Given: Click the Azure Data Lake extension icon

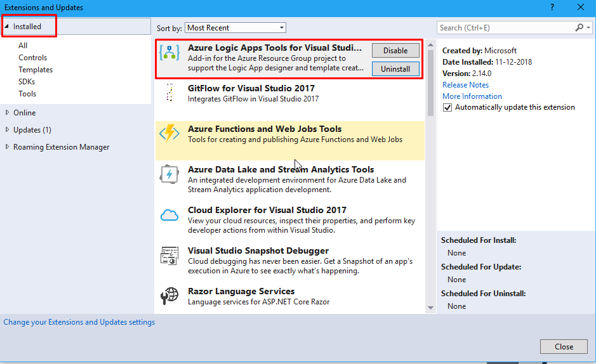Looking at the screenshot, I should coord(169,174).
